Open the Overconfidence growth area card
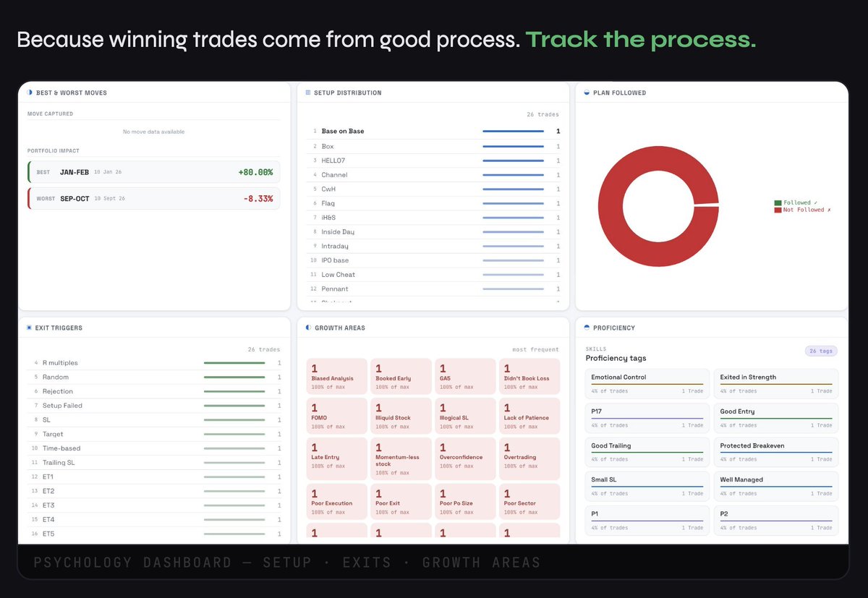The image size is (868, 598). (465, 458)
